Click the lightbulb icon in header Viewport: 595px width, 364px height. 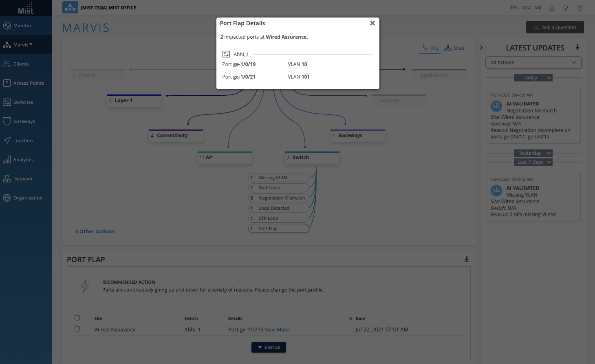tap(566, 8)
